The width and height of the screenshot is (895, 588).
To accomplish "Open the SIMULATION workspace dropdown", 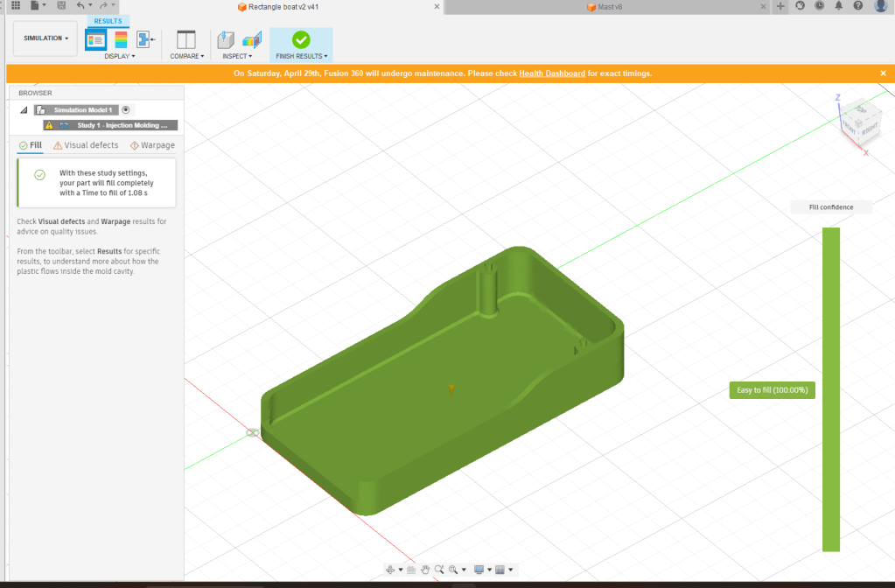I will pos(45,38).
